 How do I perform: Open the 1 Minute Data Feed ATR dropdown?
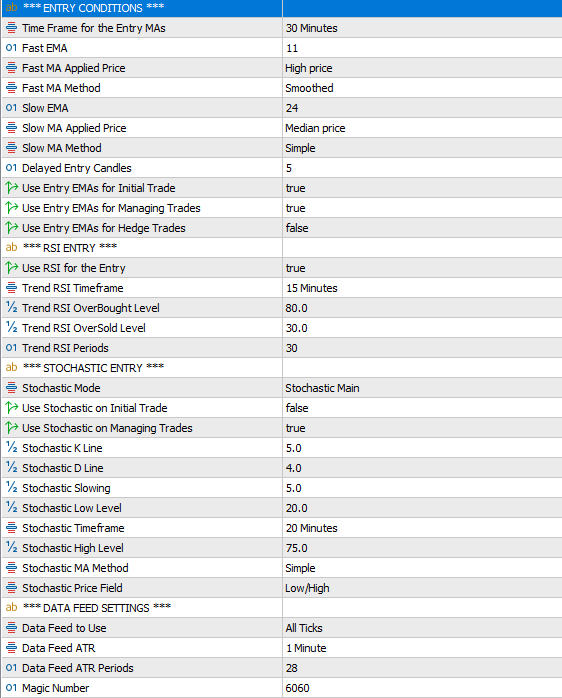click(422, 648)
